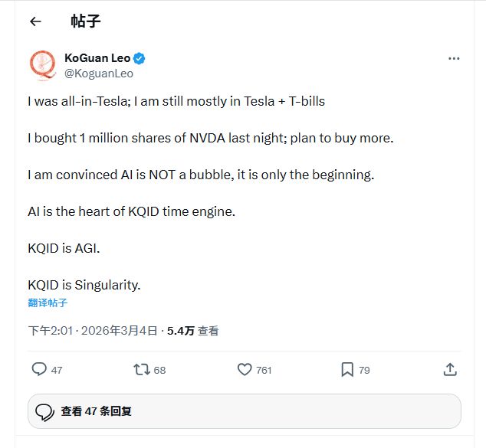Open the @KoguanLeo handle link
Viewport: 486px width, 448px height.
coord(99,74)
